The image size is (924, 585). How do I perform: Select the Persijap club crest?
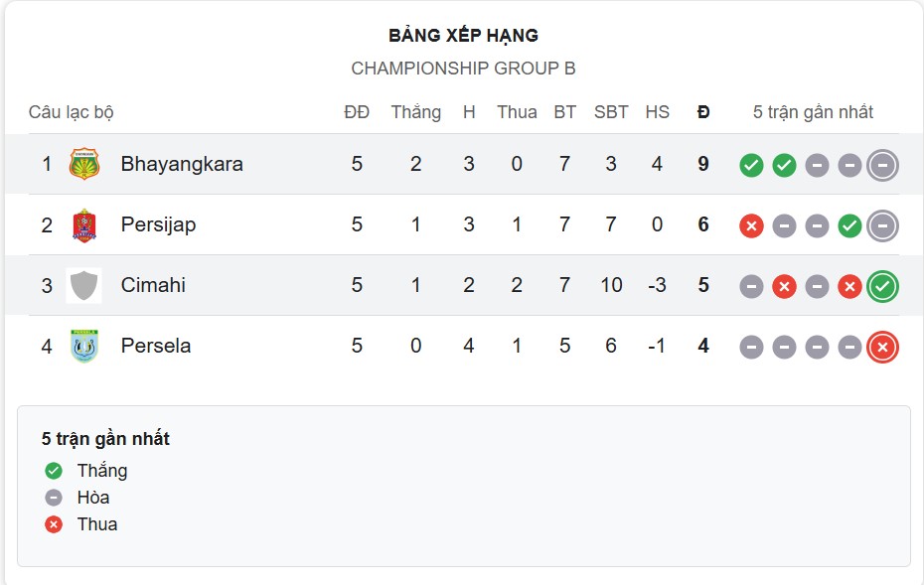(x=85, y=224)
